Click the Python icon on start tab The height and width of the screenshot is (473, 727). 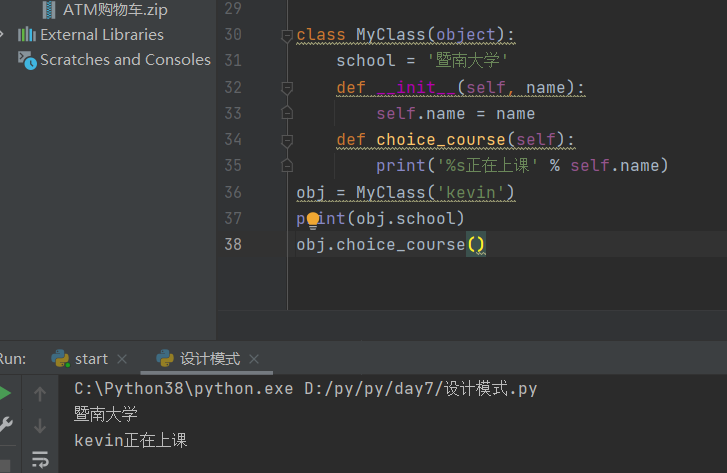pos(60,359)
